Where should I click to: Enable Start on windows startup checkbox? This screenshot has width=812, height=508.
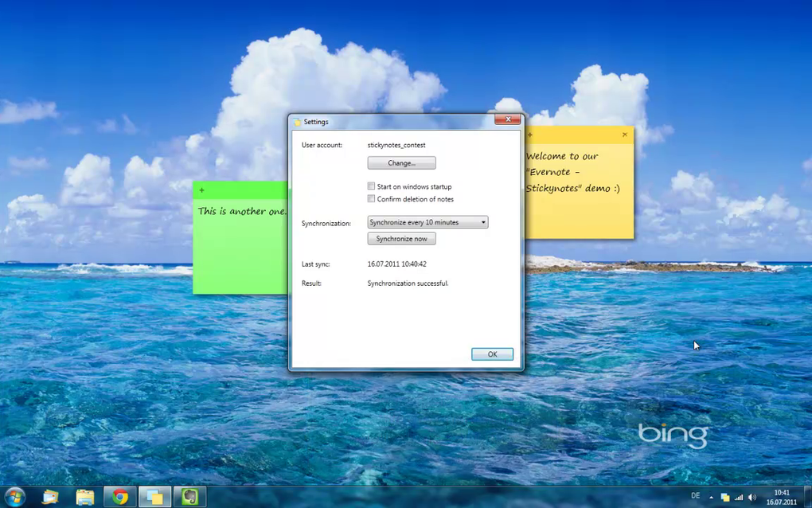click(371, 186)
